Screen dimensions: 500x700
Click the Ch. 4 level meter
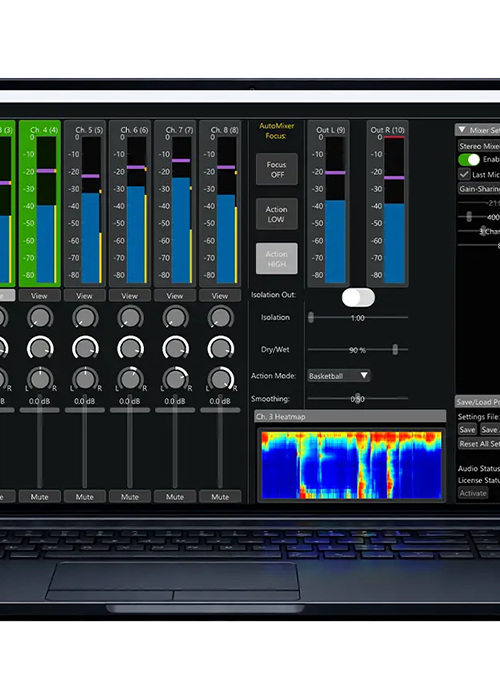(x=46, y=209)
